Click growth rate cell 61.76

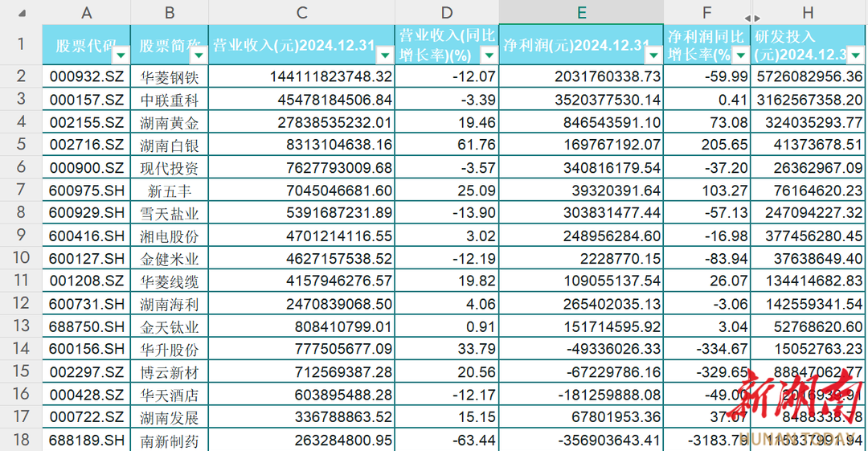(x=447, y=145)
